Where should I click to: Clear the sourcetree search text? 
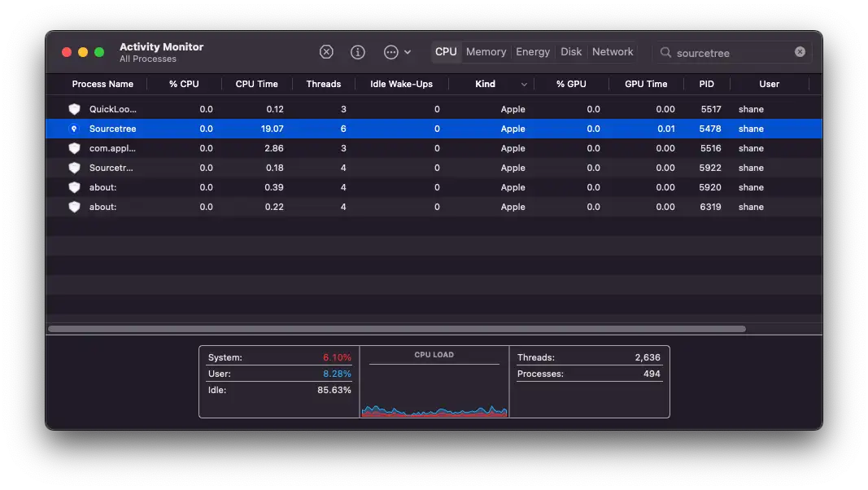[800, 51]
